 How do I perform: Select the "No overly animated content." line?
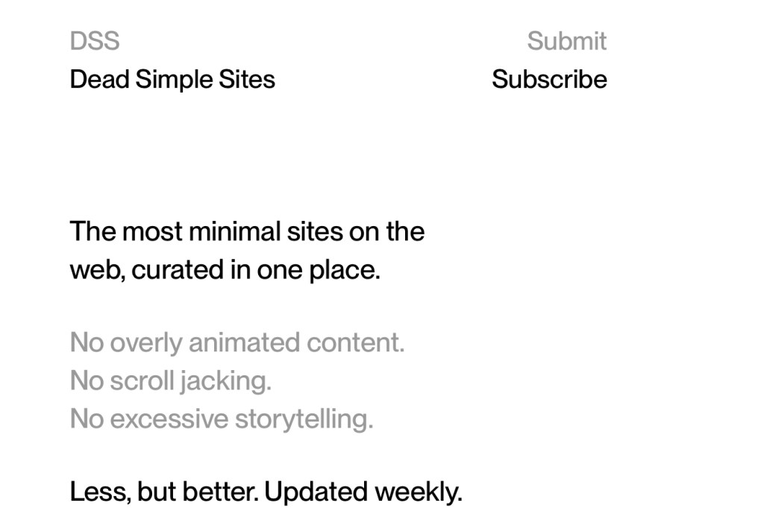tap(237, 342)
